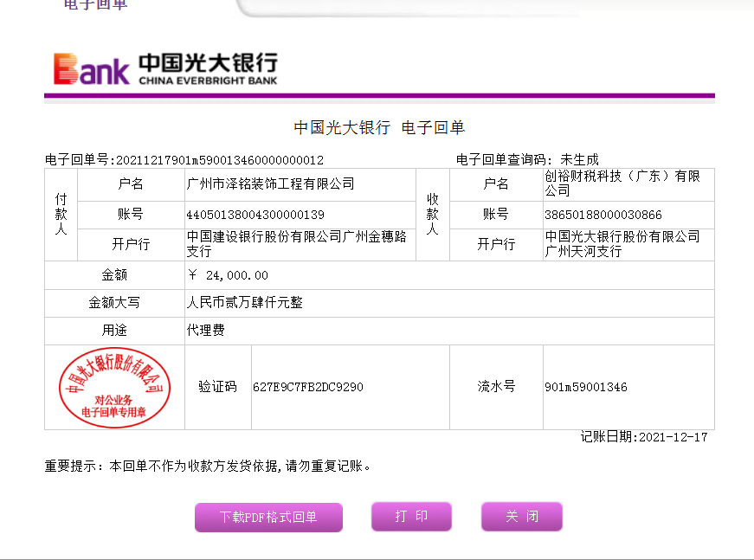754x560 pixels.
Task: Click the 验证码 label cell
Action: click(218, 387)
